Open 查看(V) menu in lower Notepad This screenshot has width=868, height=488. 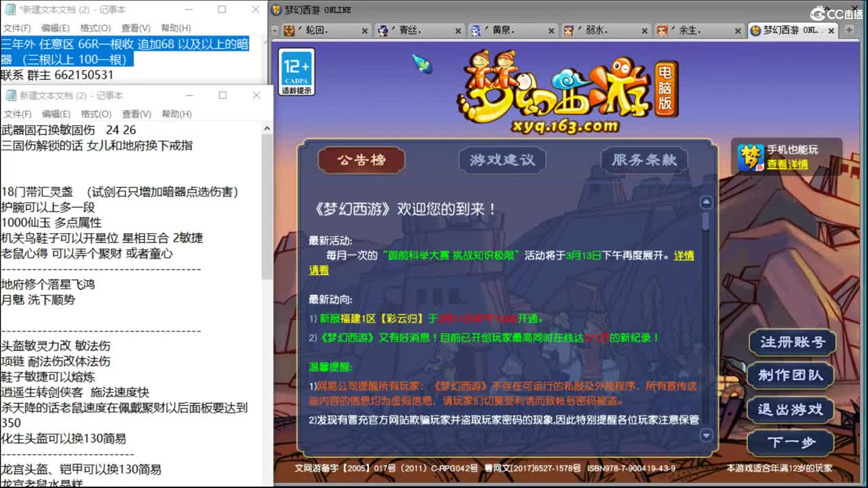tap(136, 114)
